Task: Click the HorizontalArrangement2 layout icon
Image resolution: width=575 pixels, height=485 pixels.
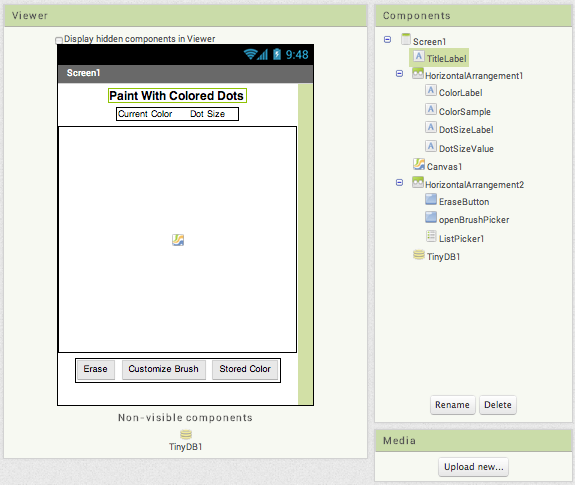Action: 418,182
